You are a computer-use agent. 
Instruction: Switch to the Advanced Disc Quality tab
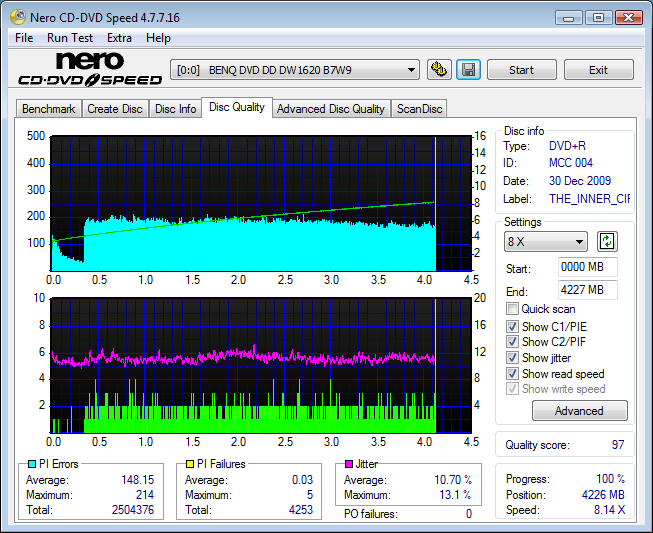[330, 109]
